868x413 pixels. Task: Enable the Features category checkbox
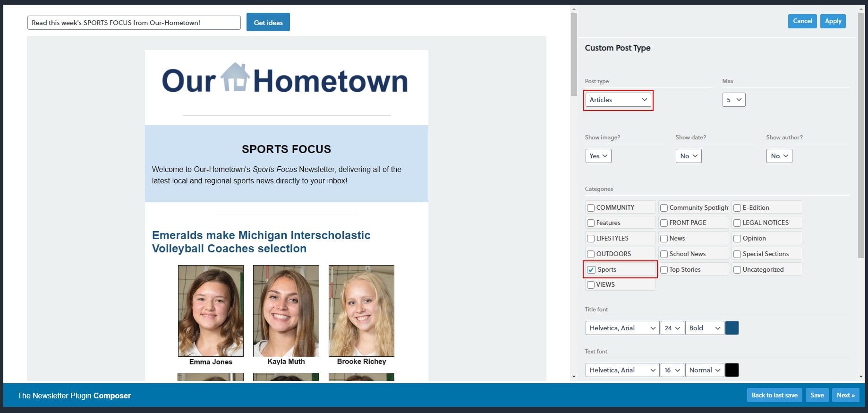click(x=590, y=223)
